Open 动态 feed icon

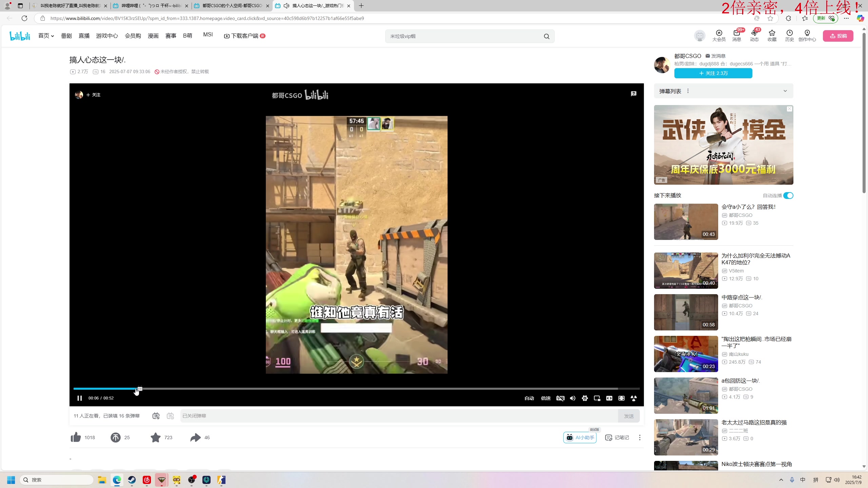(754, 36)
